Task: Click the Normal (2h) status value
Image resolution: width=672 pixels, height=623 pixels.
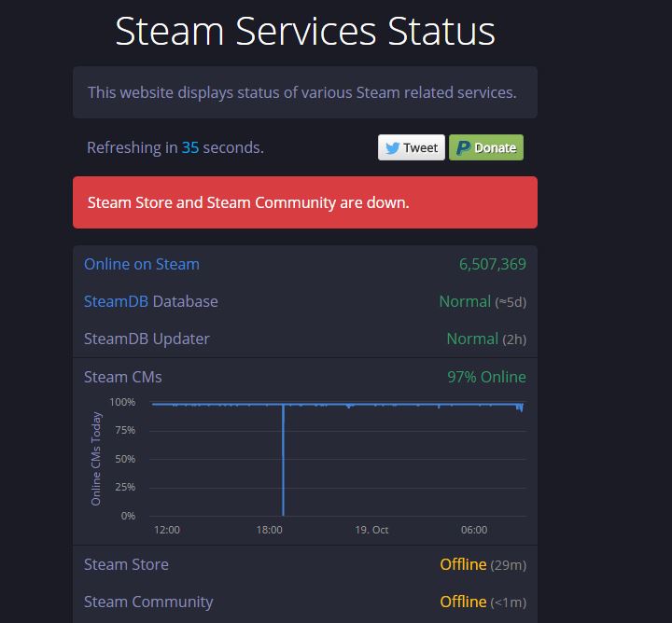Action: (486, 339)
